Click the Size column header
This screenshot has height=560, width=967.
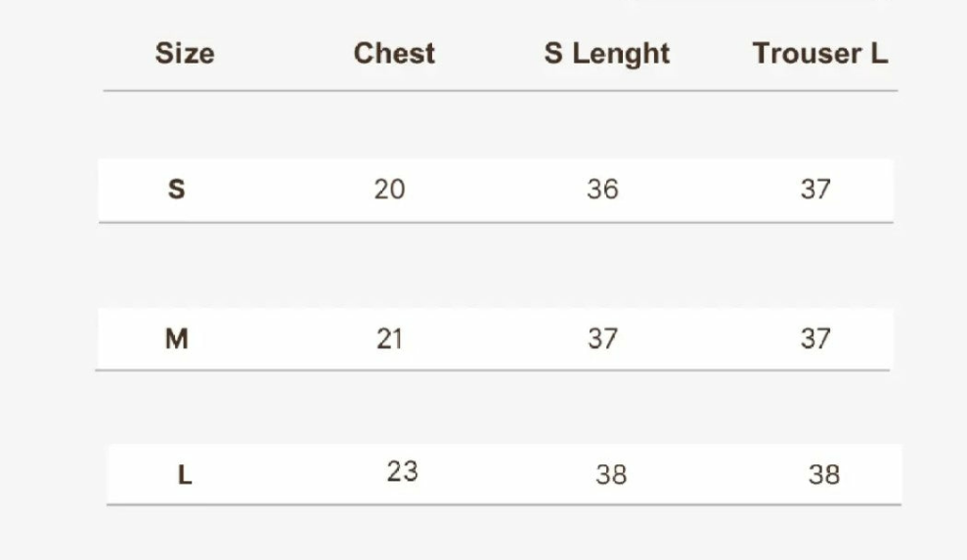click(184, 53)
